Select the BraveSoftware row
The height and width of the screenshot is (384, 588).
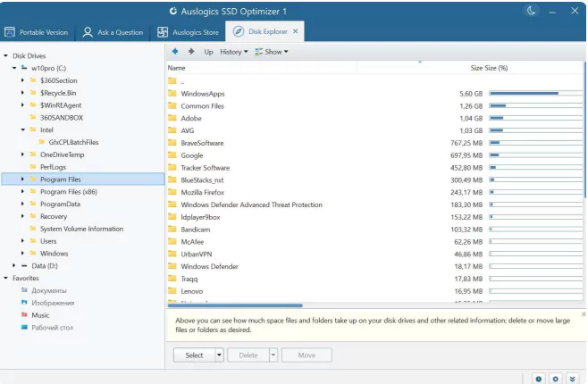coord(375,143)
